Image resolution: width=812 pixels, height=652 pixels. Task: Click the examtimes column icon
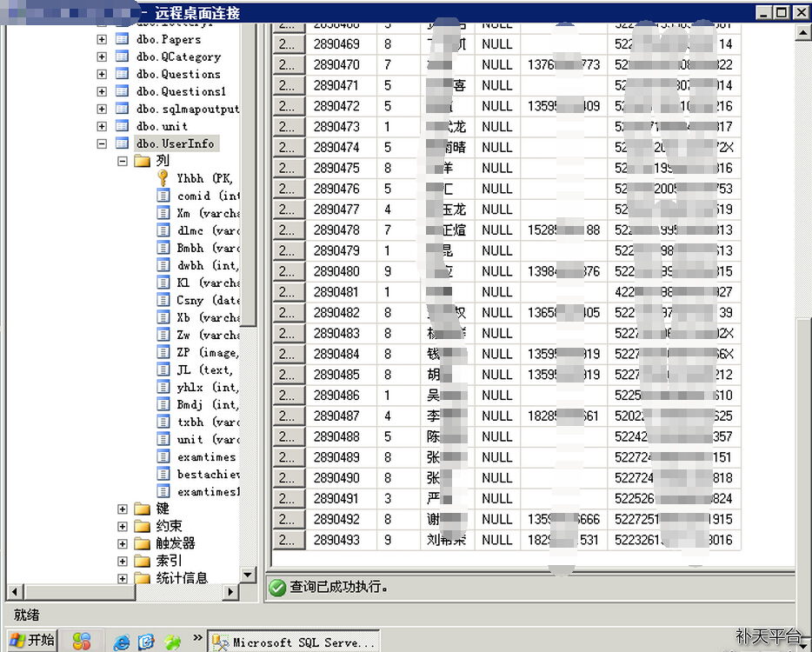point(163,456)
